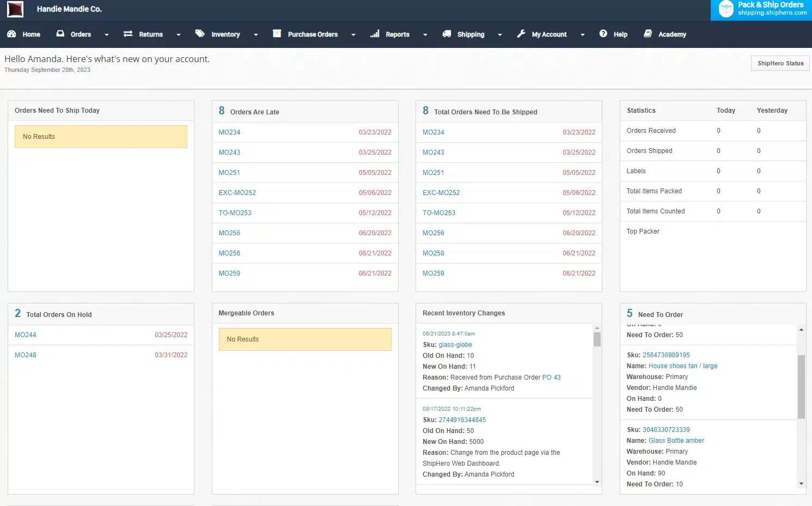Click the Orders inbox tray icon
The width and height of the screenshot is (812, 506).
point(60,34)
